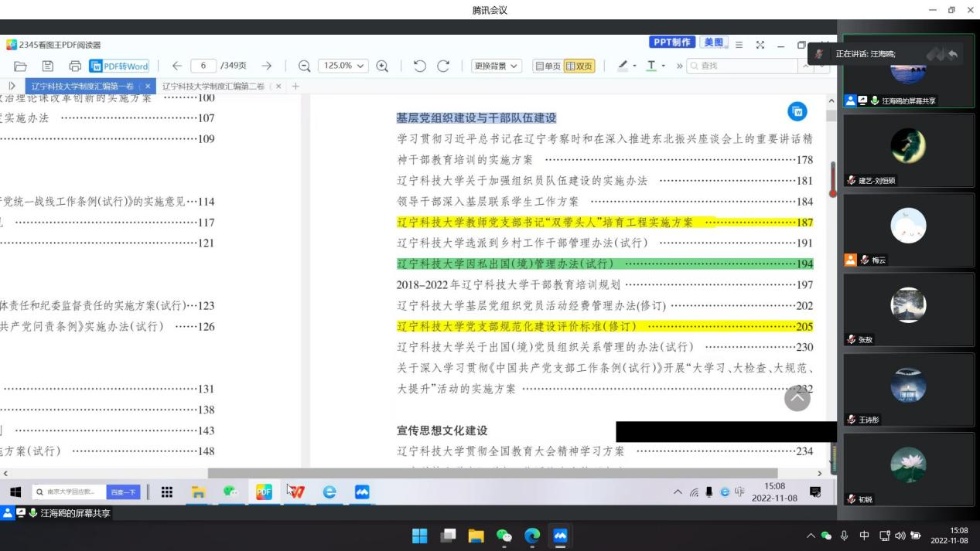Zoom out with the minus magnifier icon
980x551 pixels.
(x=304, y=66)
